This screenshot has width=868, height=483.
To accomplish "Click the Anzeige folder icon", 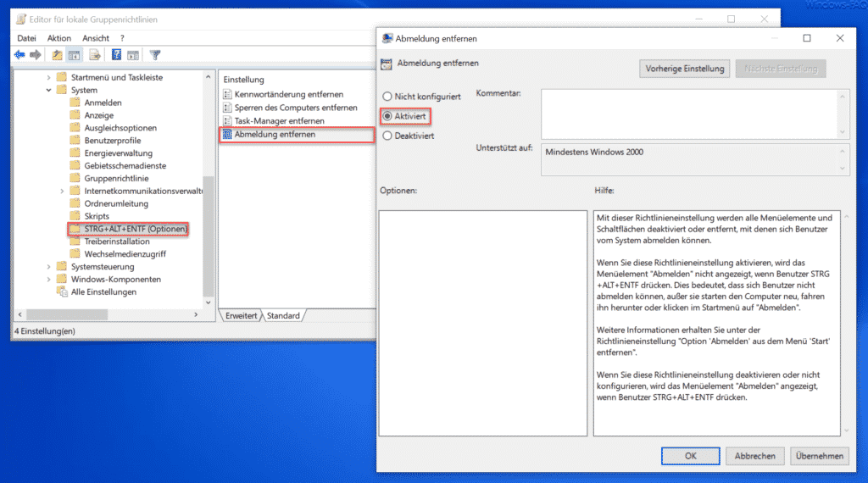I will pyautogui.click(x=75, y=115).
